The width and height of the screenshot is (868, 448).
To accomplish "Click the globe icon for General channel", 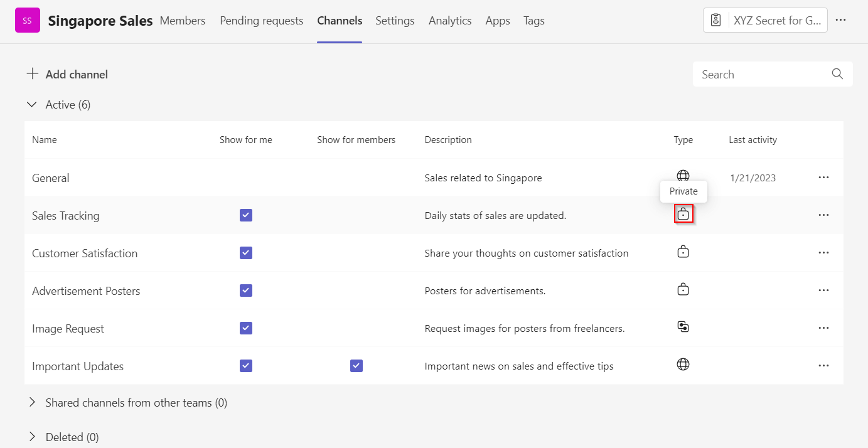I will (x=683, y=175).
